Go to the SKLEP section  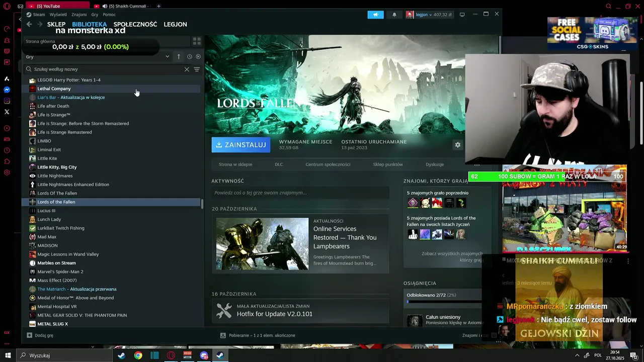click(56, 24)
